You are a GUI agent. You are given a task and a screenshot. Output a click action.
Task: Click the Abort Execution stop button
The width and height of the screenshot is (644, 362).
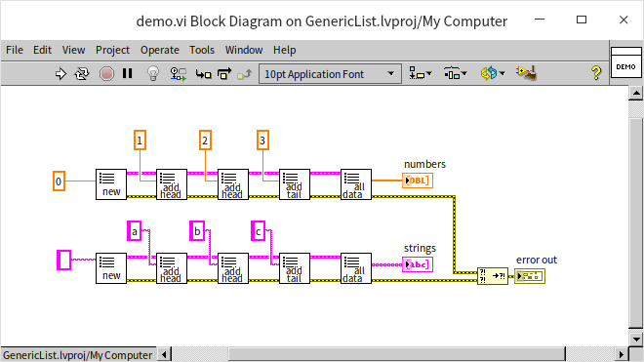click(106, 74)
